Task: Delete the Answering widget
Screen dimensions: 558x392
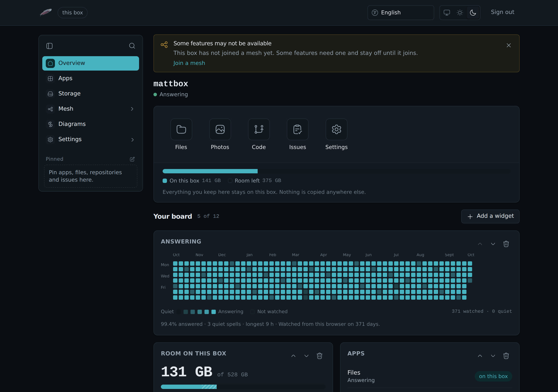Action: point(506,244)
